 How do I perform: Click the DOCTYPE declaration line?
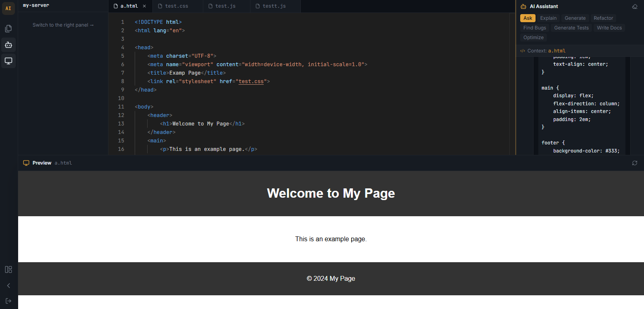click(158, 22)
